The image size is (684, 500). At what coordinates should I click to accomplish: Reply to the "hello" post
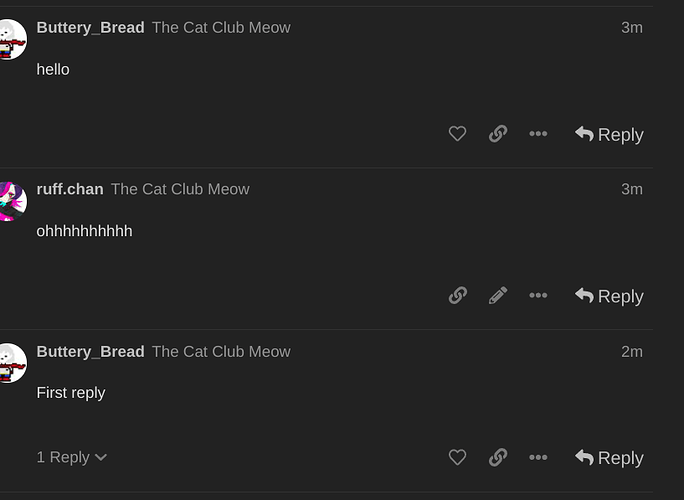click(609, 134)
